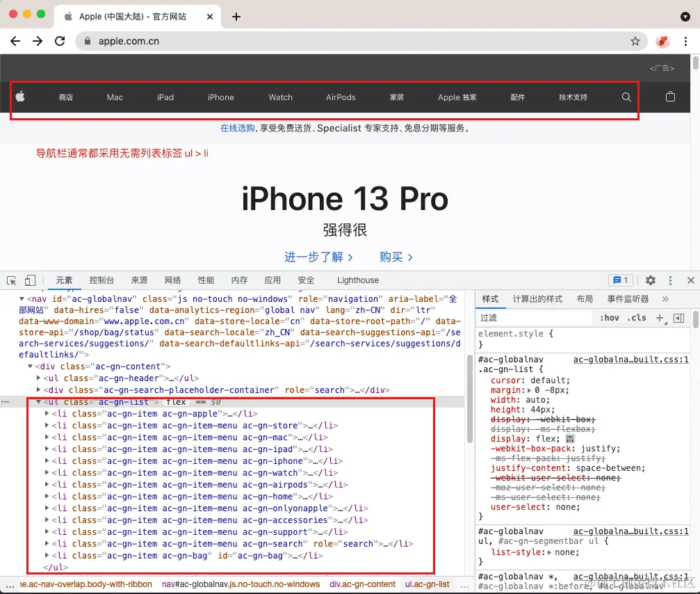The image size is (700, 594).
Task: Open the Lighthouse tab
Action: point(357,280)
